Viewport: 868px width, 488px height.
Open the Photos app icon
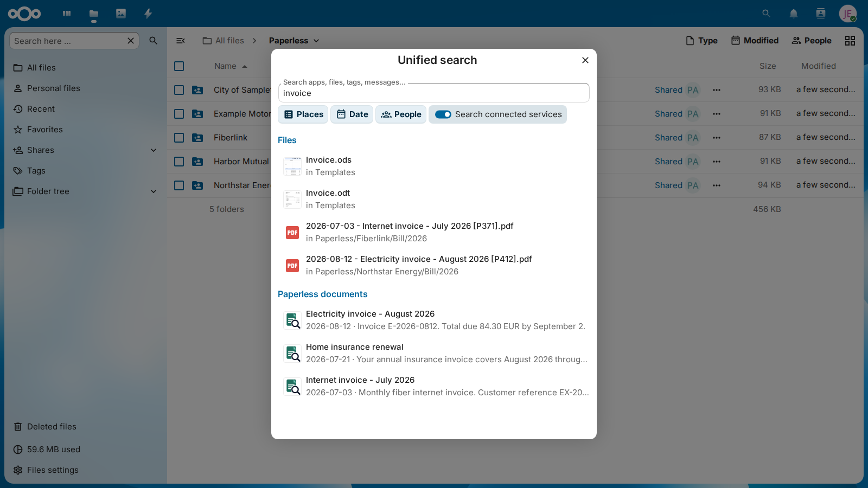pyautogui.click(x=121, y=14)
